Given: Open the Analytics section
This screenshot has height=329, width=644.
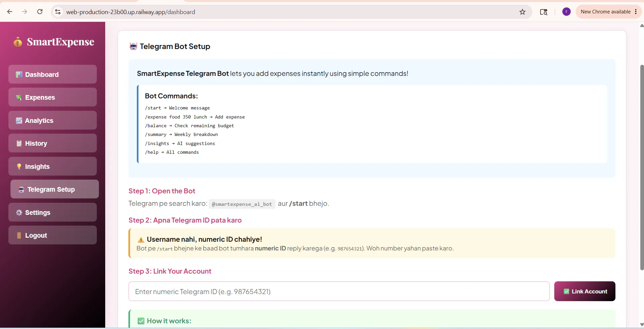Looking at the screenshot, I should point(53,120).
